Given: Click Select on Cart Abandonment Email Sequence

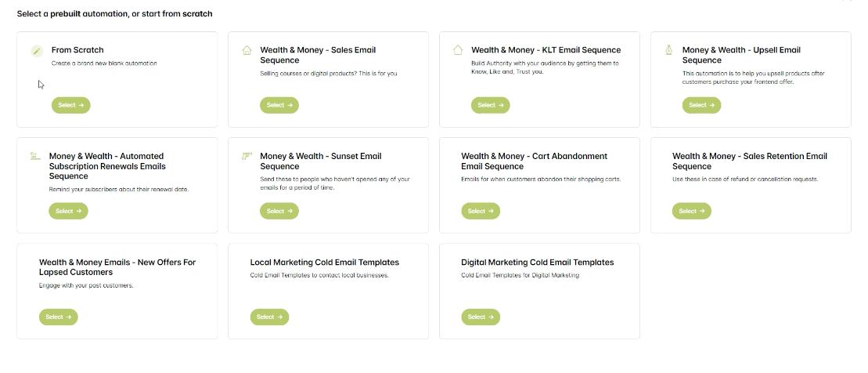Looking at the screenshot, I should pyautogui.click(x=480, y=211).
